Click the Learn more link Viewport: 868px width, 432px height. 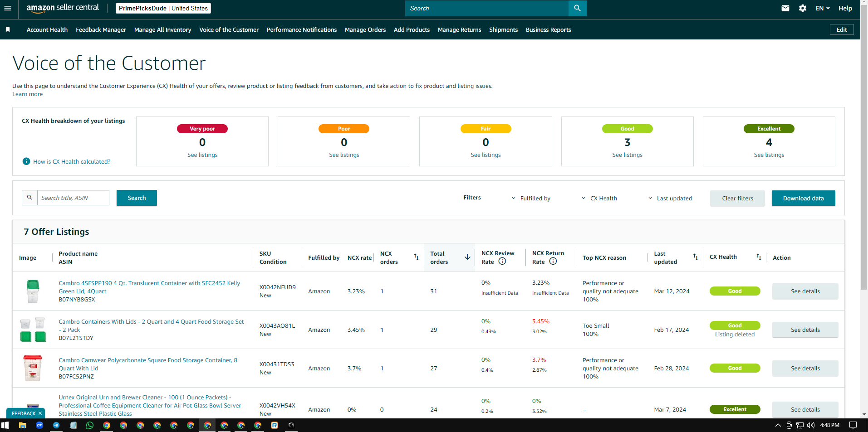coord(27,94)
